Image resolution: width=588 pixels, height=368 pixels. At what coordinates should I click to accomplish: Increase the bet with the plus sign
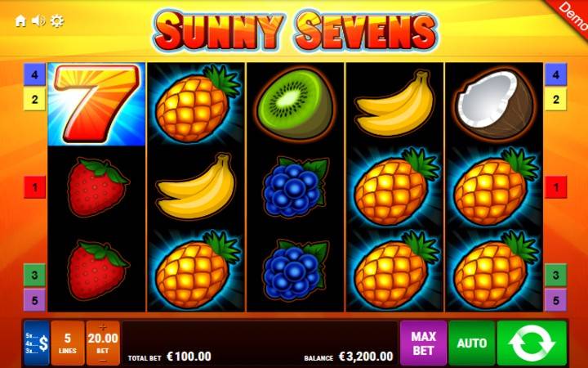103,326
